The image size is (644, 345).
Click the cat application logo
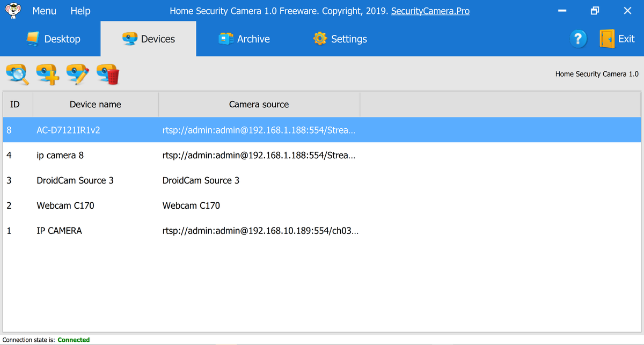[x=12, y=10]
